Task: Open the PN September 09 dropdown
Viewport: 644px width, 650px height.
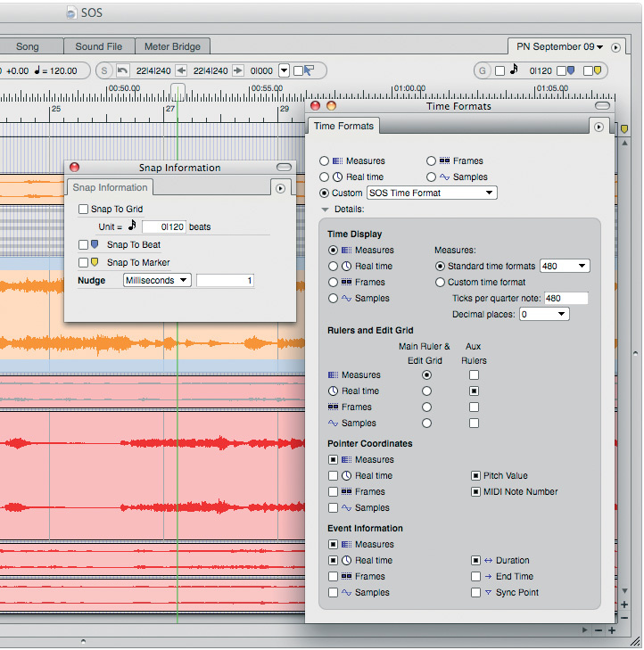Action: point(559,47)
